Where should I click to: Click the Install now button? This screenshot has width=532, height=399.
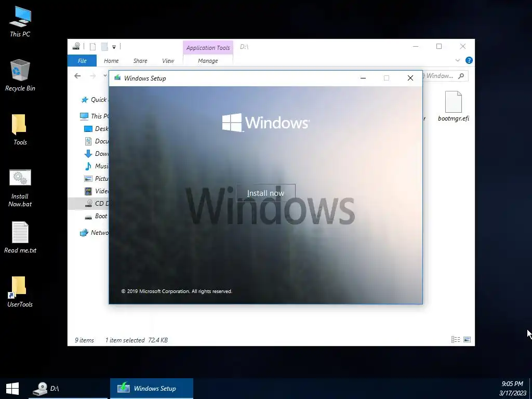265,193
